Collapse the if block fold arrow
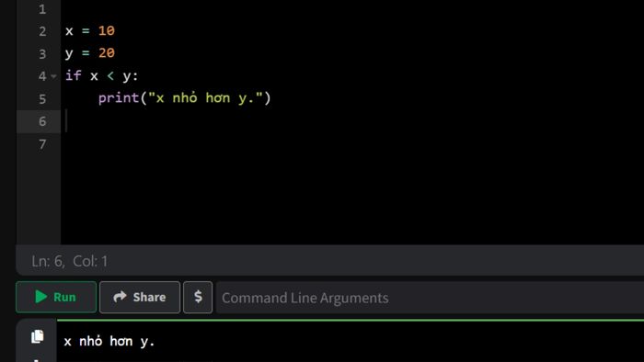644x362 pixels. coord(53,76)
